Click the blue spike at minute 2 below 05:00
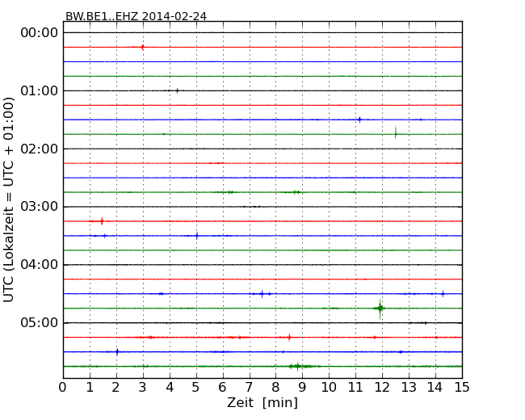Screen dimensions: 525x420 (x=117, y=351)
